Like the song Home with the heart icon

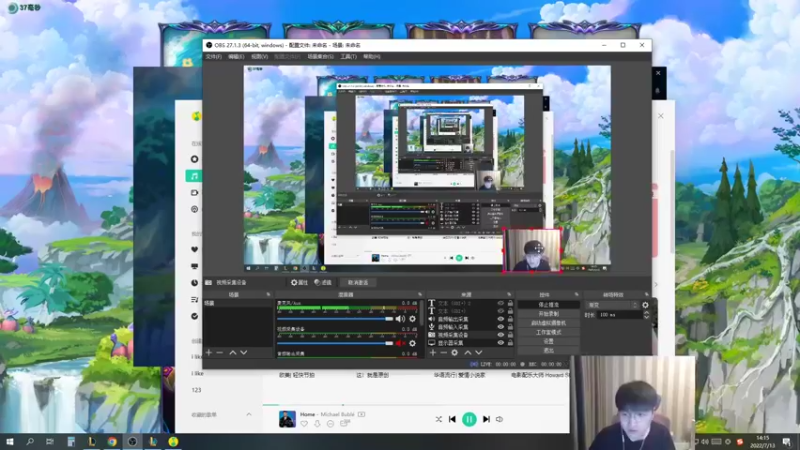[x=304, y=423]
